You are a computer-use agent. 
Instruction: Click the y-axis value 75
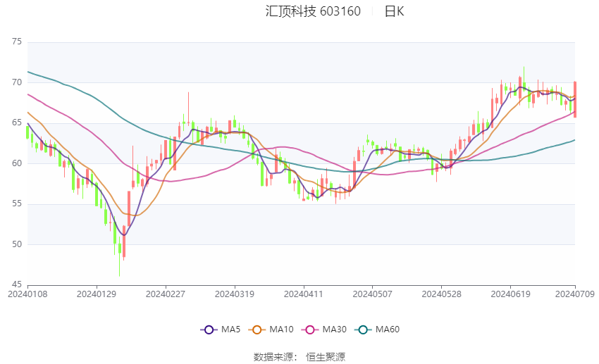(17, 42)
